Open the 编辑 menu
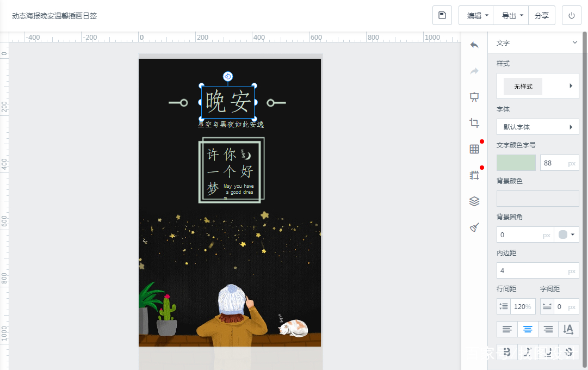 point(476,15)
